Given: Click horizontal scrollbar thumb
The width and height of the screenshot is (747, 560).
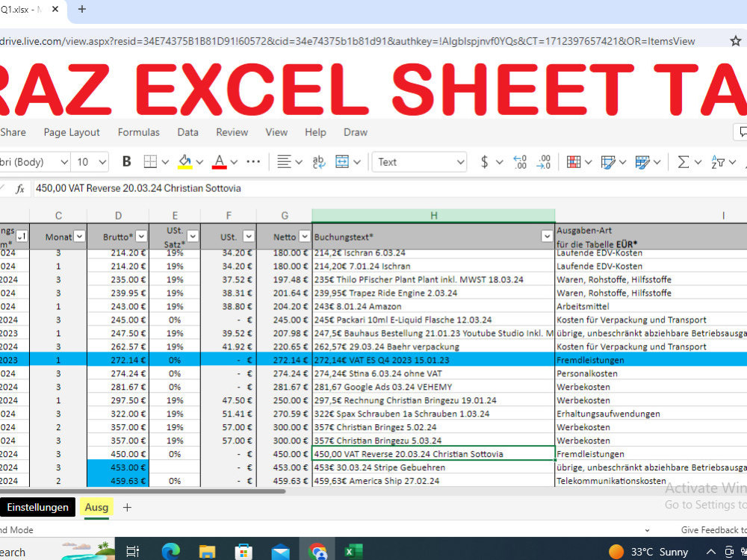Looking at the screenshot, I should point(143,491).
